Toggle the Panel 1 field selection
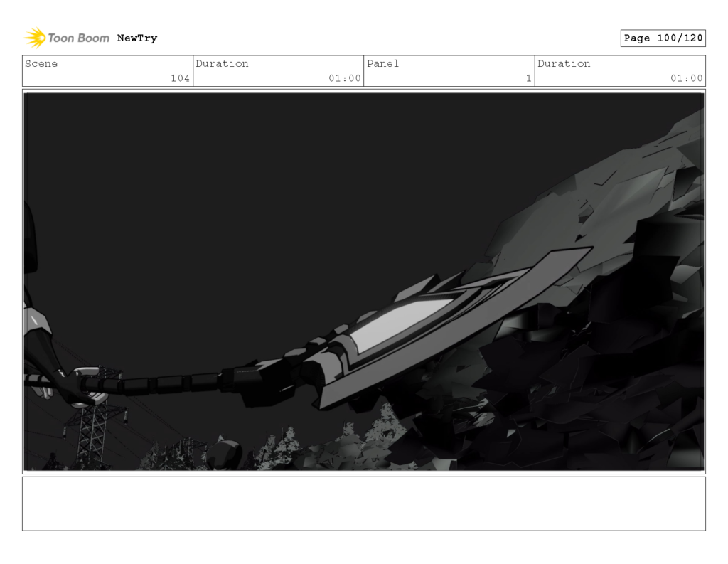The width and height of the screenshot is (728, 564). tap(448, 71)
